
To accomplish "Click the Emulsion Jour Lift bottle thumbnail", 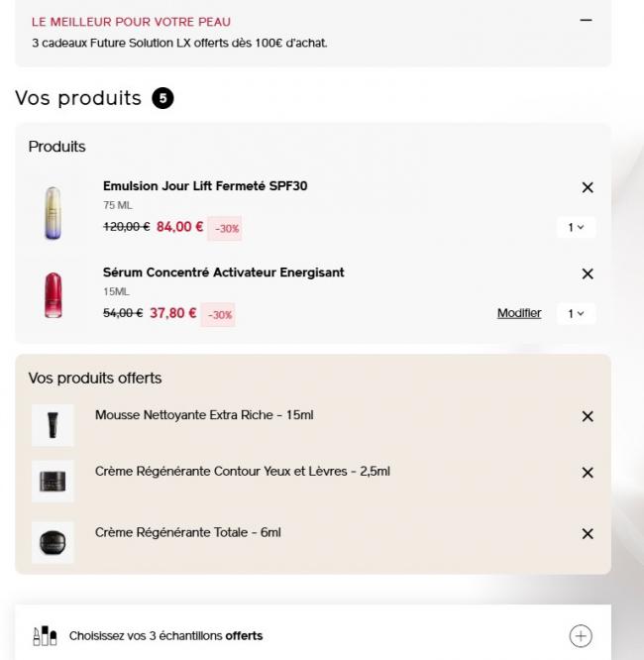I will click(53, 213).
